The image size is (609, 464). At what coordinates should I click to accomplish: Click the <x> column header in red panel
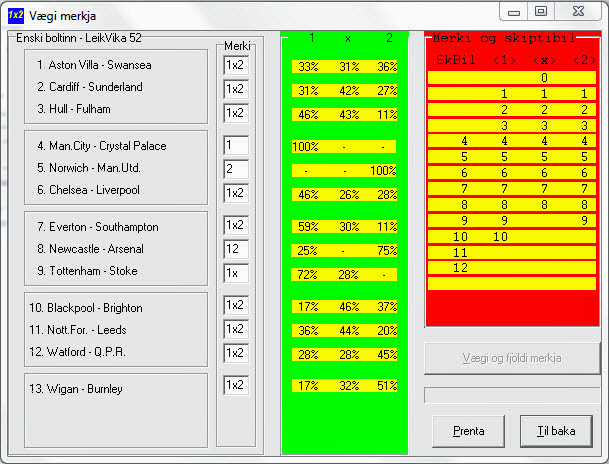pyautogui.click(x=544, y=60)
